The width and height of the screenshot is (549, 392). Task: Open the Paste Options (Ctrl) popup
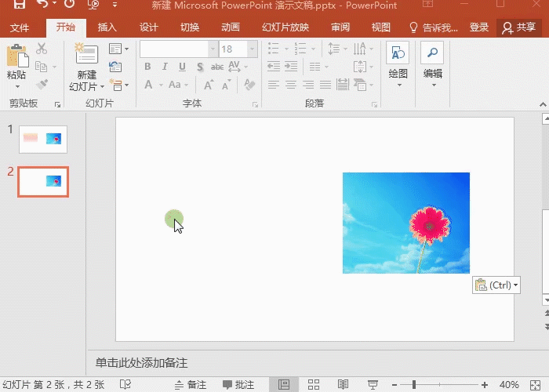click(496, 285)
